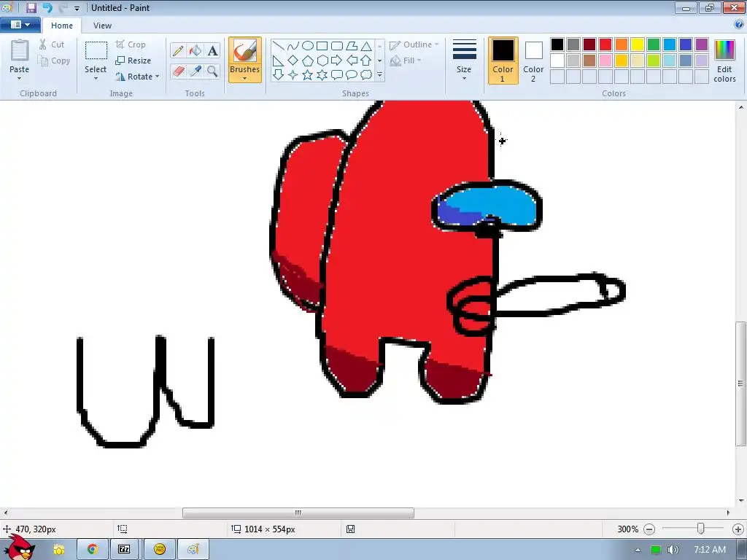Click the Save icon in title bar
The width and height of the screenshot is (747, 560).
tap(31, 7)
